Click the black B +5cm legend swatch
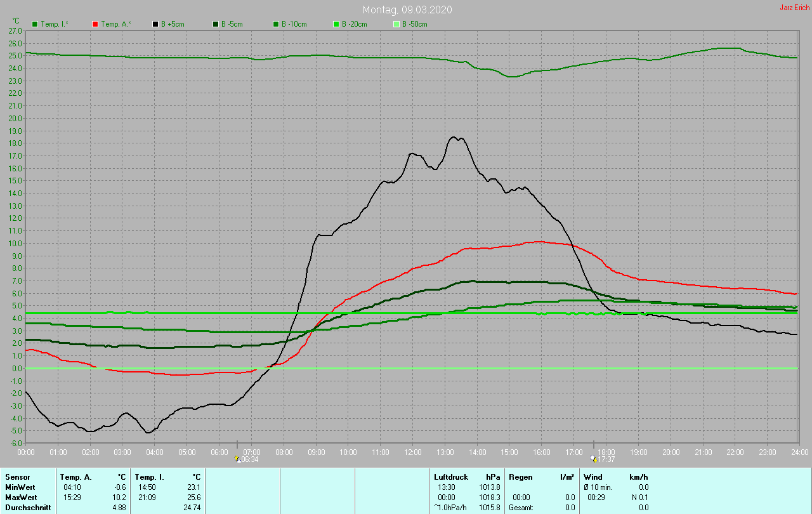The height and width of the screenshot is (514, 812). (155, 24)
